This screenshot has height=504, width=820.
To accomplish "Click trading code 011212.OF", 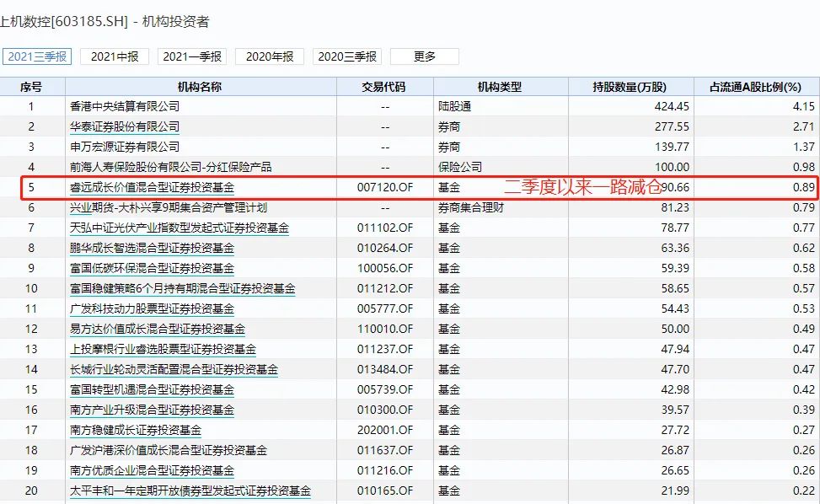I will (x=385, y=288).
